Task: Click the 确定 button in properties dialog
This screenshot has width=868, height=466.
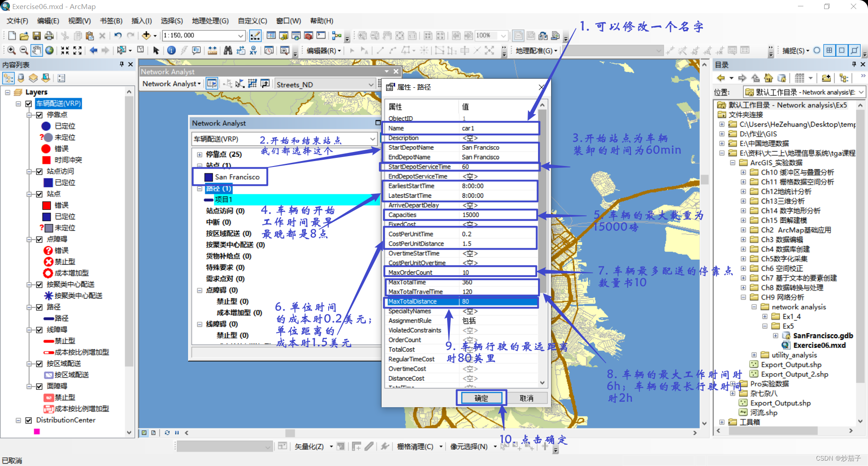Action: 481,398
